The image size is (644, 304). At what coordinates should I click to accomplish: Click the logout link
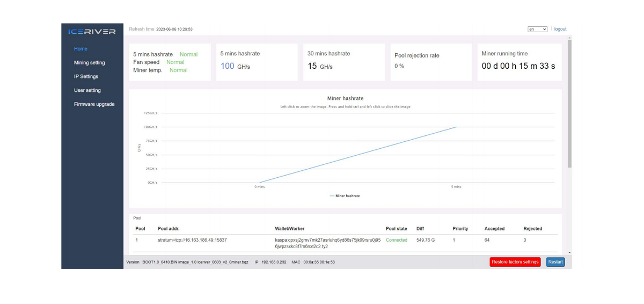tap(560, 30)
